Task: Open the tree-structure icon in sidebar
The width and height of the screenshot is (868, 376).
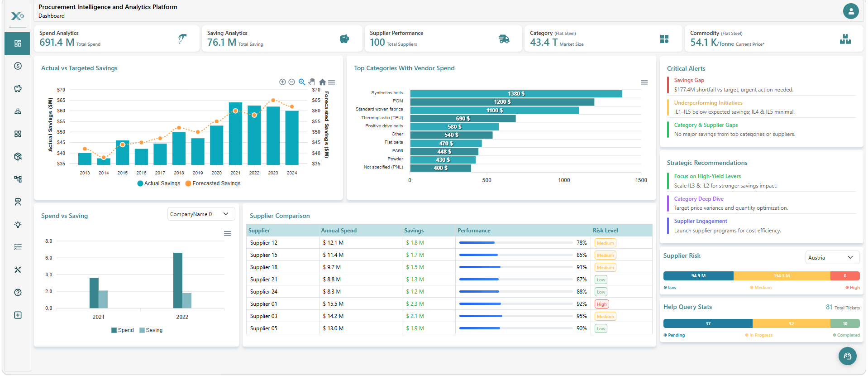Action: 18,179
